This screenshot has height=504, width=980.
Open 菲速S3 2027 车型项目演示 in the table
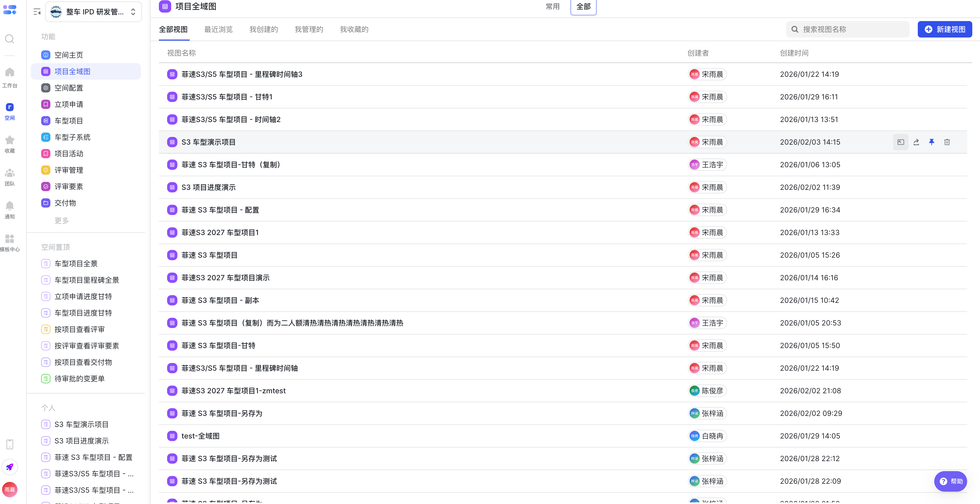tap(563, 278)
